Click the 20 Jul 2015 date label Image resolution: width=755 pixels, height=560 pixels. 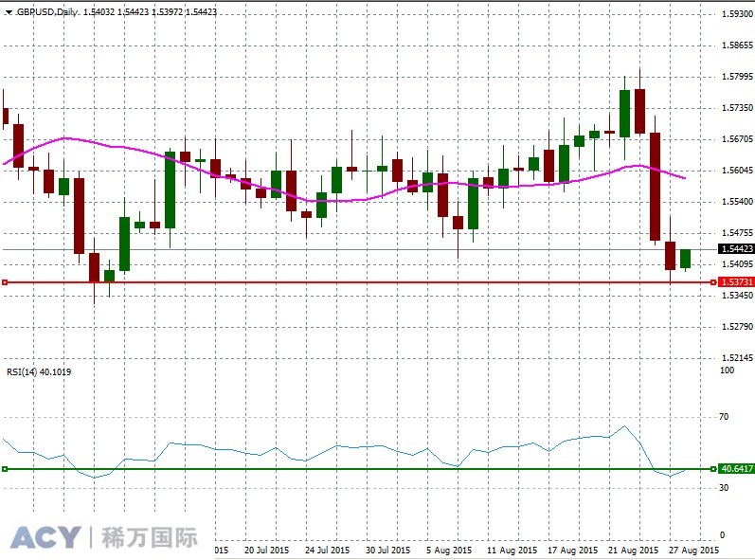coord(266,550)
